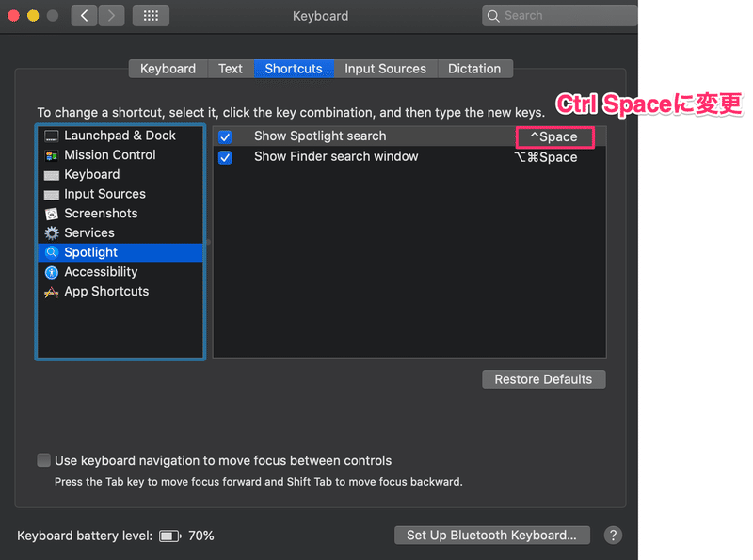Switch to the Input Sources tab
This screenshot has height=560, width=753.
tap(385, 69)
